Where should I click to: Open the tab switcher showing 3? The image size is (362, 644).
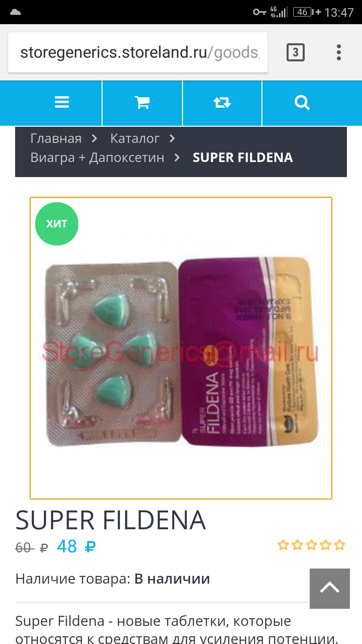click(x=296, y=52)
